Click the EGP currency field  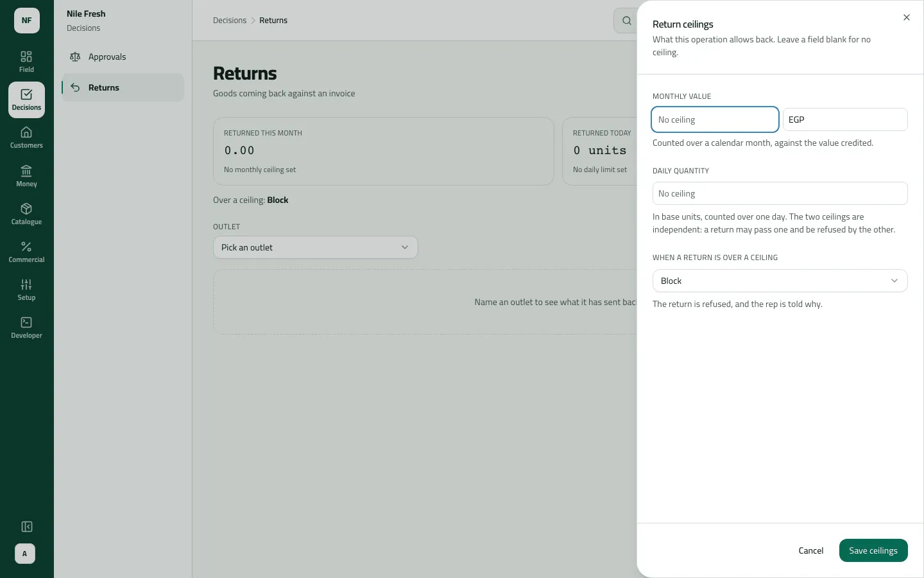(x=845, y=119)
